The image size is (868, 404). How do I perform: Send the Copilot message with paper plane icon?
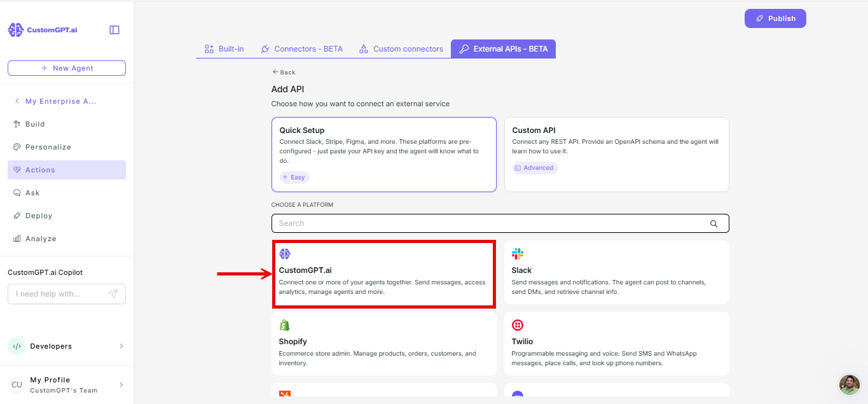[x=113, y=294]
